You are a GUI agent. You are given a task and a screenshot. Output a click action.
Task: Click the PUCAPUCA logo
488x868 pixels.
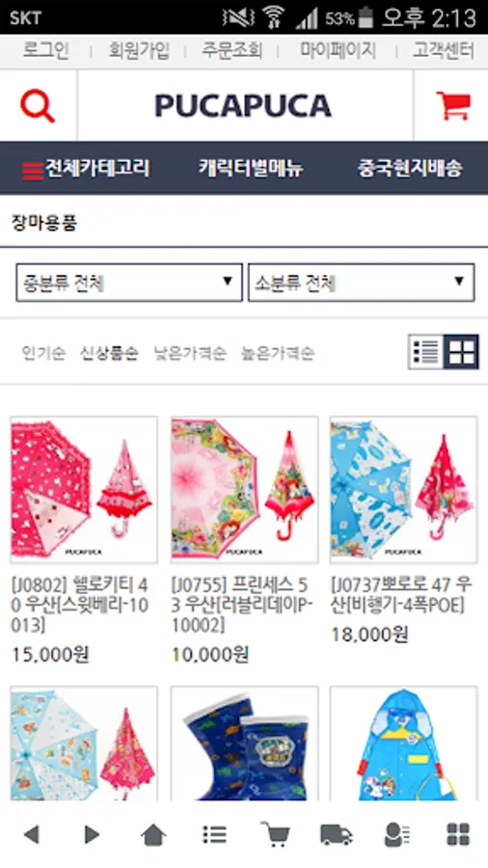click(243, 105)
